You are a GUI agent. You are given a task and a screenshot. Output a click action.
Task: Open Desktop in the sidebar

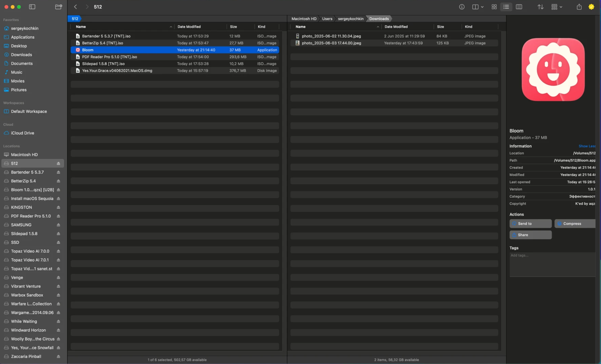pos(33,46)
